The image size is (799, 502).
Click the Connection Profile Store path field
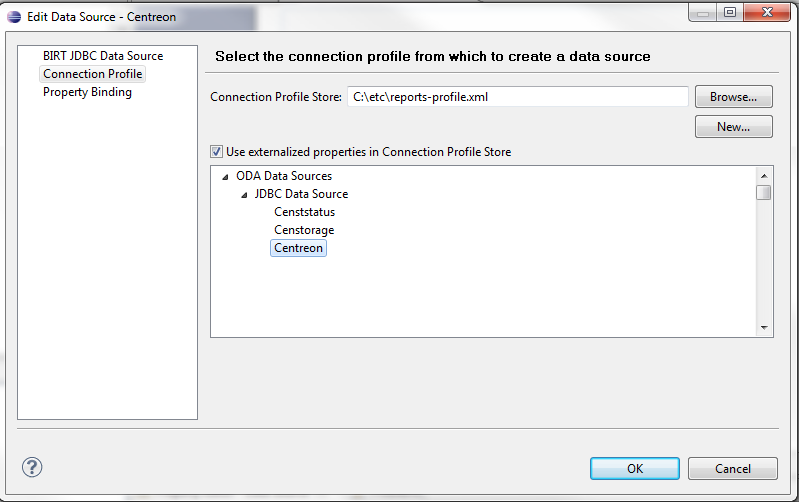tap(517, 97)
